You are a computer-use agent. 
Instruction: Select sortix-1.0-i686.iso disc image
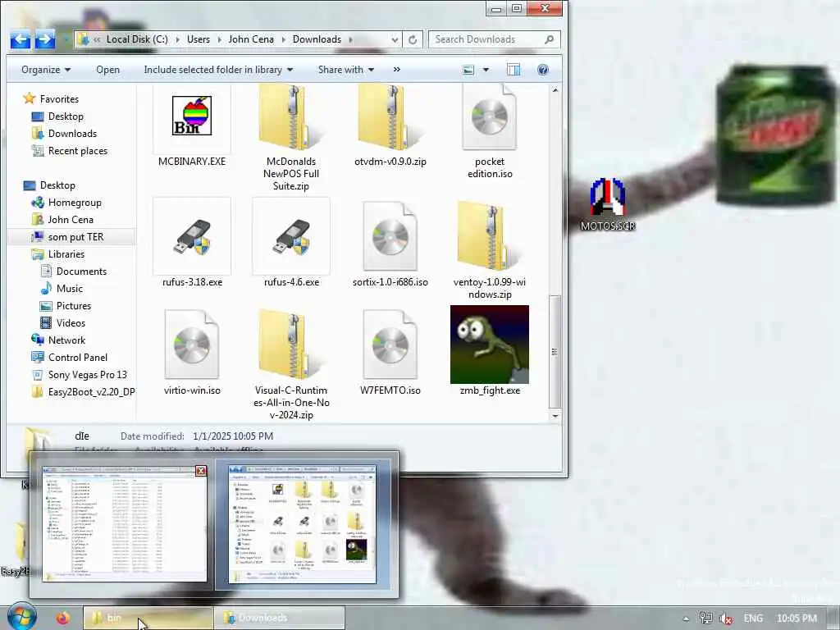(x=390, y=236)
